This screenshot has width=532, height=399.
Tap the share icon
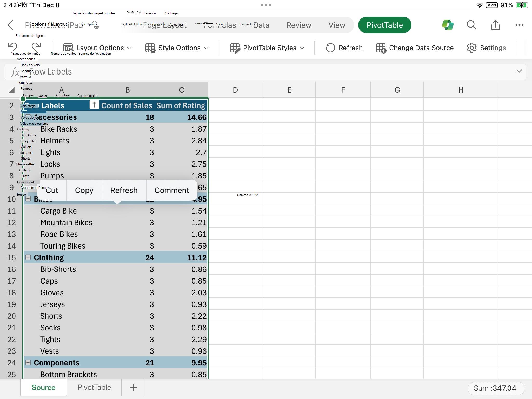pyautogui.click(x=495, y=25)
